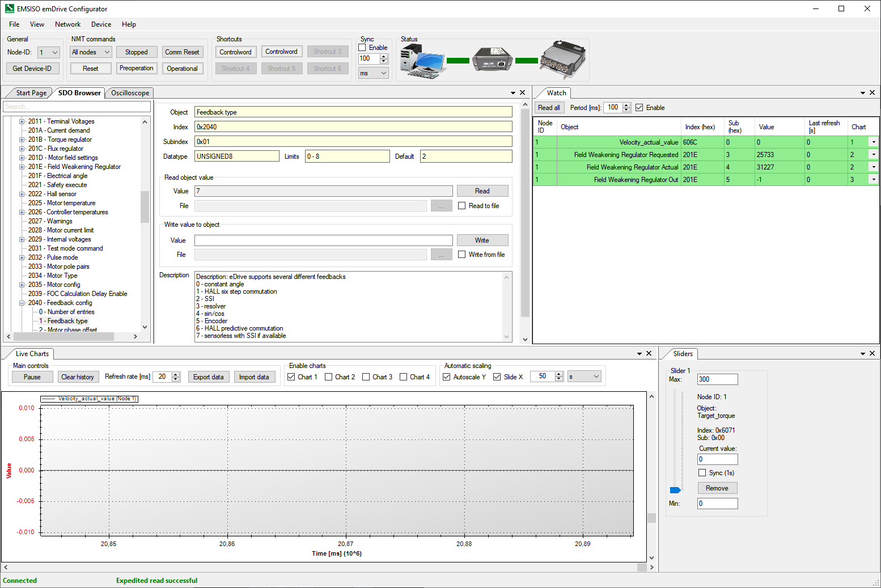Viewport: 881px width, 588px height.
Task: Click the communication adapter icon in Status panel
Action: click(x=491, y=59)
